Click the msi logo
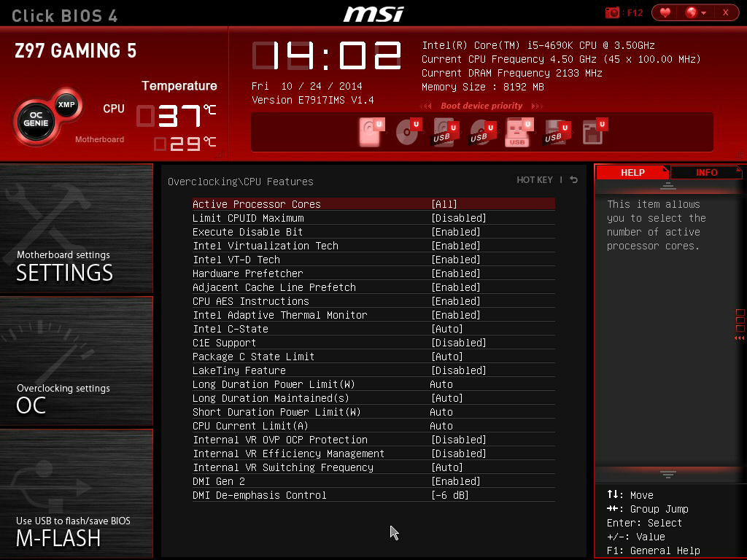The width and height of the screenshot is (747, 560). pyautogui.click(x=374, y=13)
